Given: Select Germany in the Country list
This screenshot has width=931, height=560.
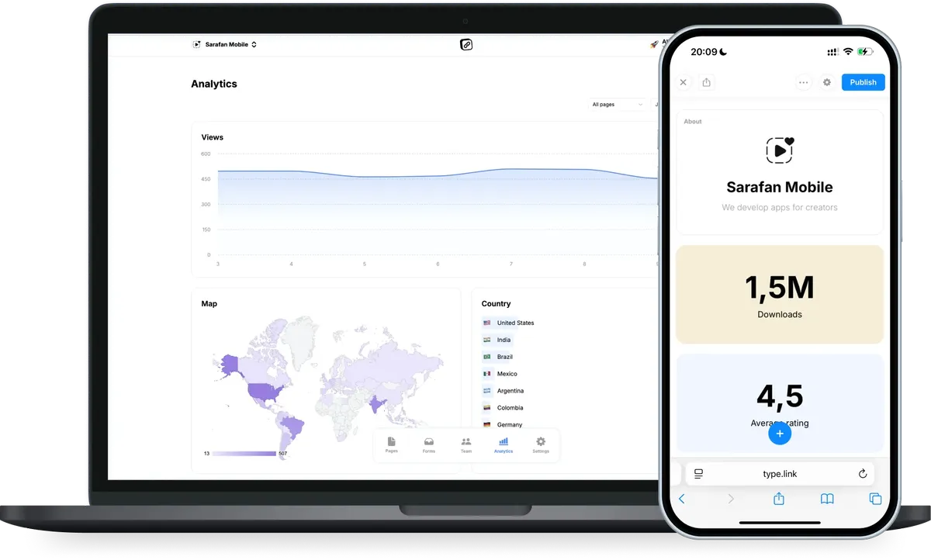Looking at the screenshot, I should [502, 424].
